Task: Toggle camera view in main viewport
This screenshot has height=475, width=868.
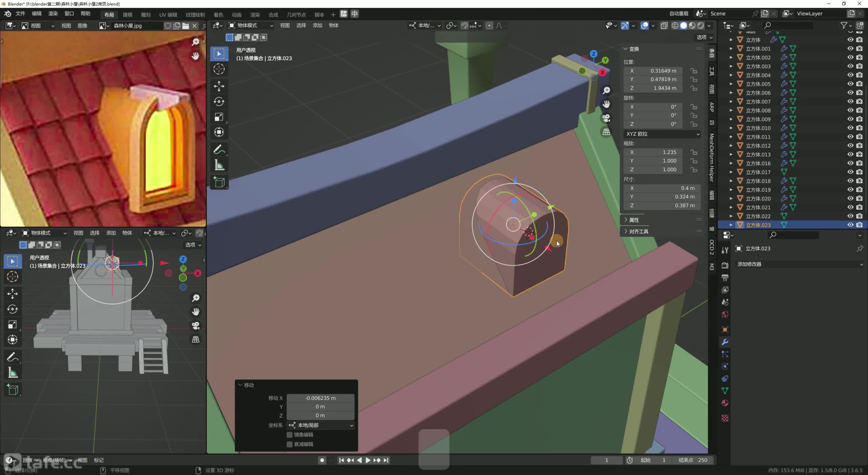Action: pyautogui.click(x=606, y=118)
